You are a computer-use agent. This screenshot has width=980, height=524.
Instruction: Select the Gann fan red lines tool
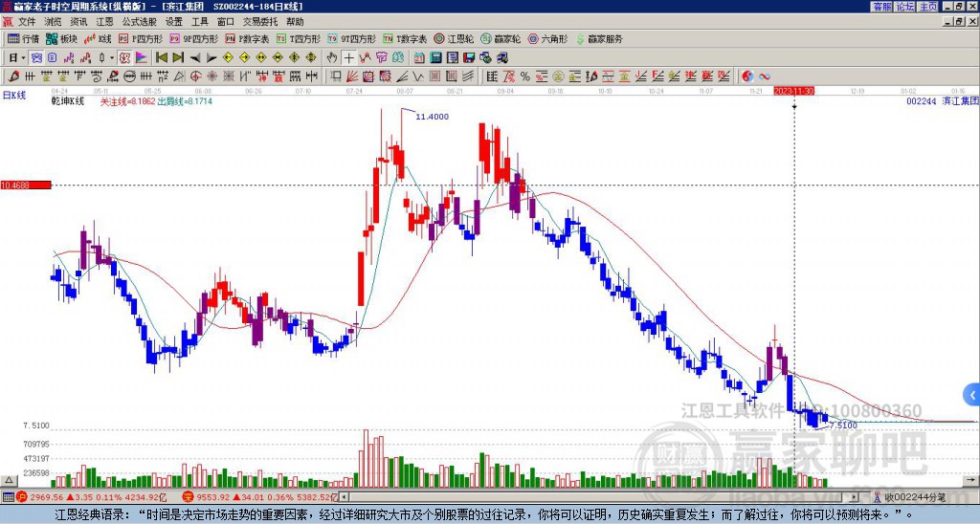coord(352,76)
